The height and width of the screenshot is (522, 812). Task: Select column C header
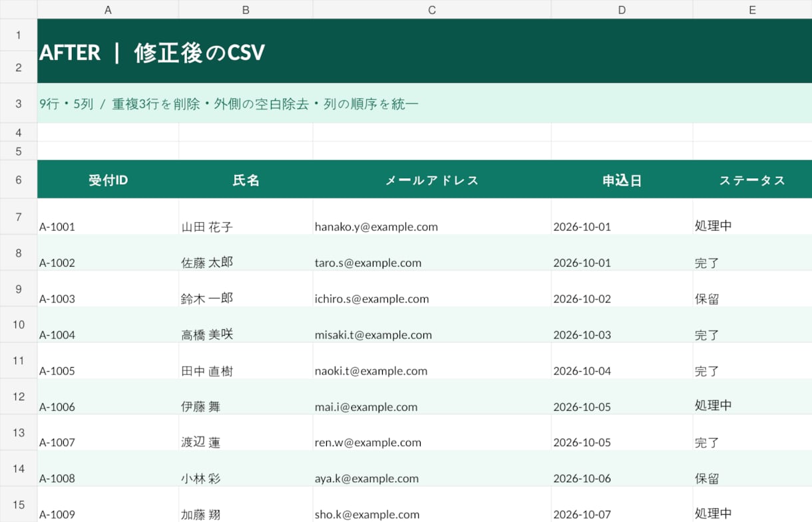(x=432, y=9)
